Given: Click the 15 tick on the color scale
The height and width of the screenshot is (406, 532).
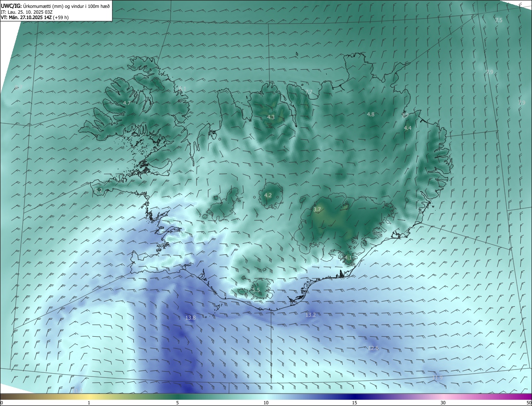Looking at the screenshot, I should pyautogui.click(x=355, y=403).
